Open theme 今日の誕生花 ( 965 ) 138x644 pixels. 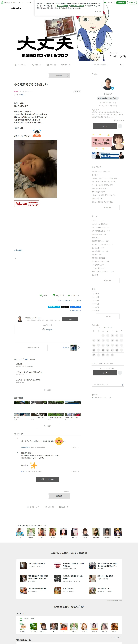coord(99,258)
